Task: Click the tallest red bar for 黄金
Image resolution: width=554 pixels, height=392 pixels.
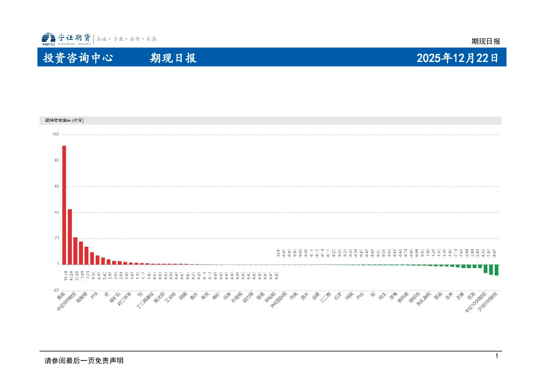Action: coord(64,205)
